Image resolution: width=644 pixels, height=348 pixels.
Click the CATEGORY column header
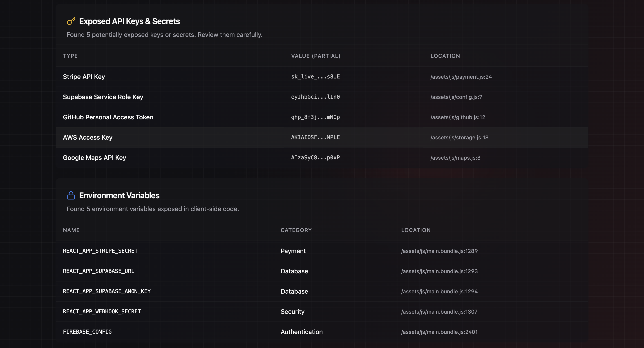point(296,230)
